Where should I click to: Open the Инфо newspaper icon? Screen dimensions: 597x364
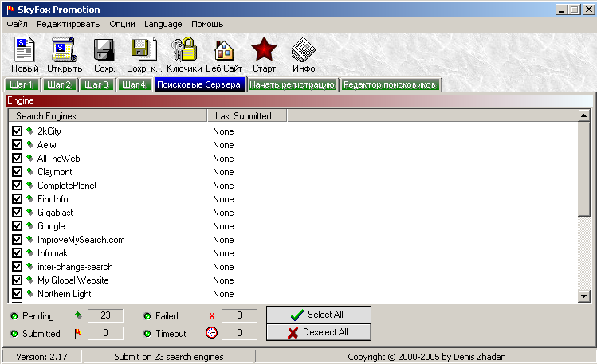click(304, 49)
